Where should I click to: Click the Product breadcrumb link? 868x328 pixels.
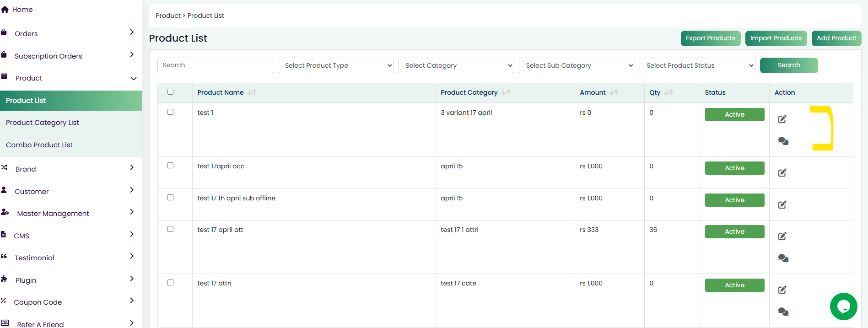coord(168,16)
